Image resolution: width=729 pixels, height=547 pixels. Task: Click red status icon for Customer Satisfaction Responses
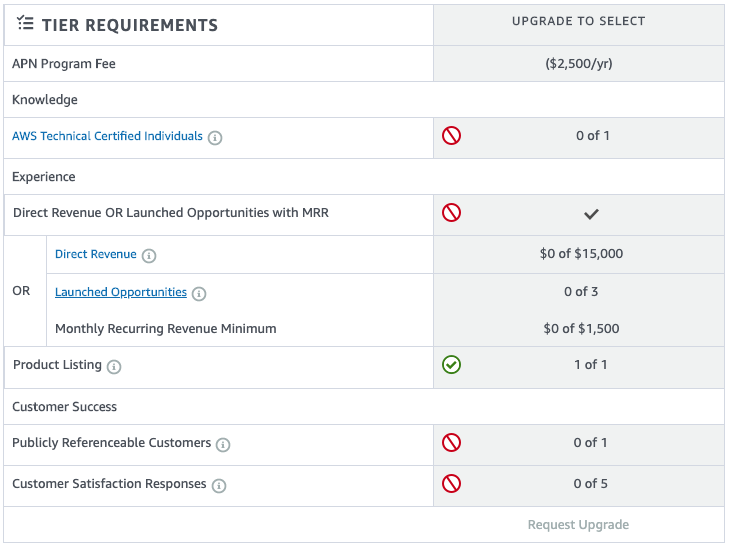[x=451, y=483]
